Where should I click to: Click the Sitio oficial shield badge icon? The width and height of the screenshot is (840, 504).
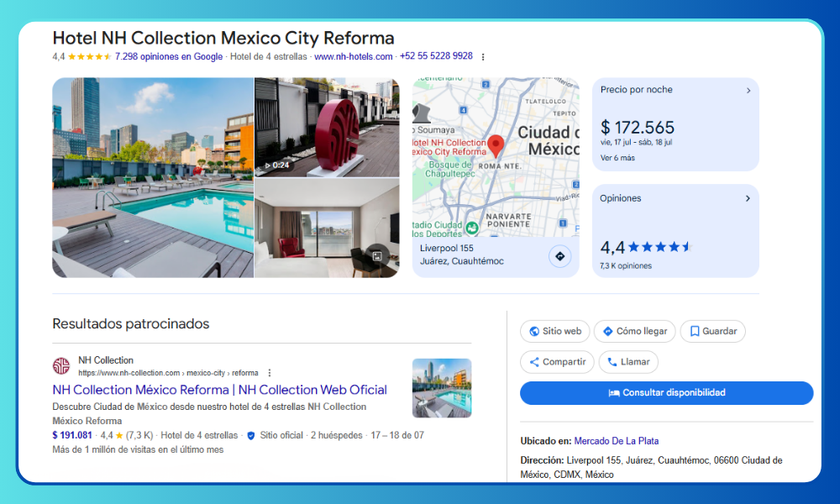pos(250,435)
